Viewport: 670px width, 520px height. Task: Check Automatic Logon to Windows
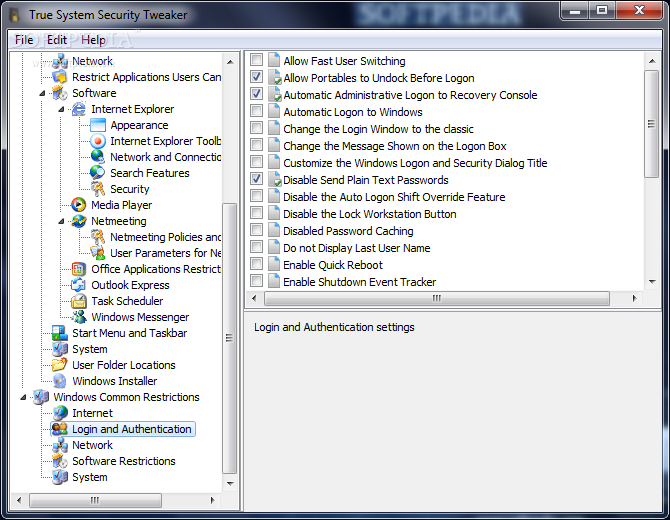click(256, 111)
